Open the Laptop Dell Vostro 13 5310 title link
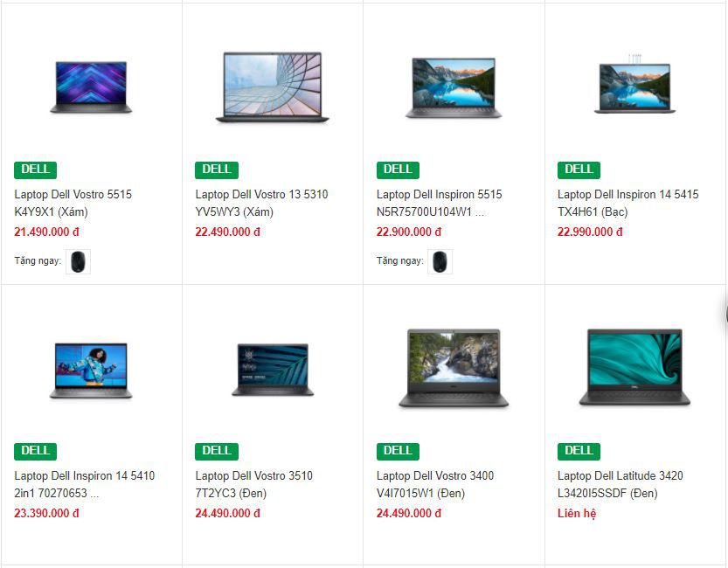Viewport: 728px width, 568px height. pos(261,203)
